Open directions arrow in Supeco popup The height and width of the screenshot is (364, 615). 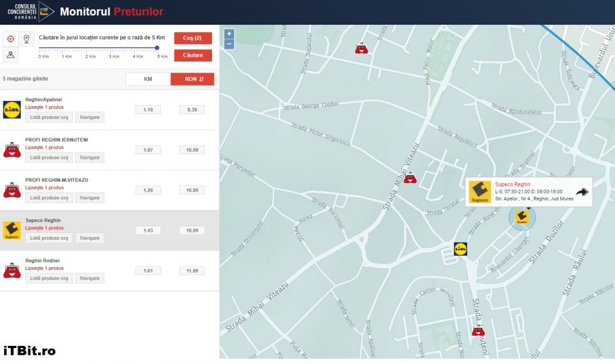pyautogui.click(x=582, y=192)
